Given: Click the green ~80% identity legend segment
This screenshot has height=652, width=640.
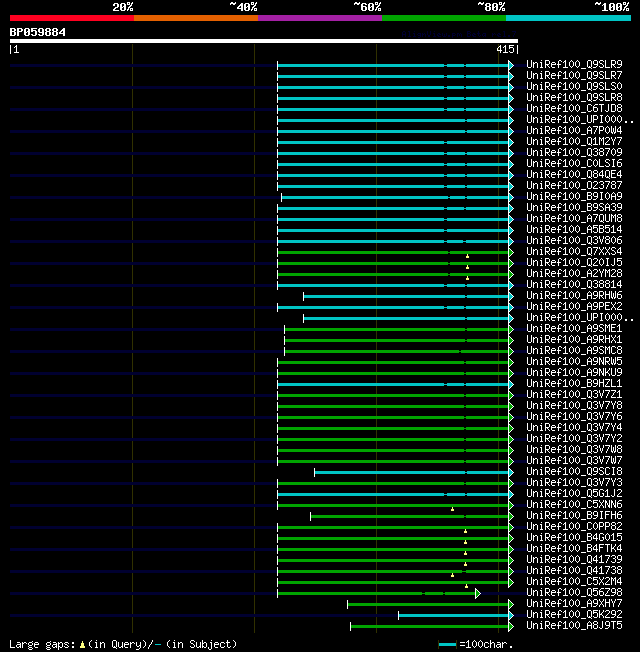Looking at the screenshot, I should coord(444,18).
